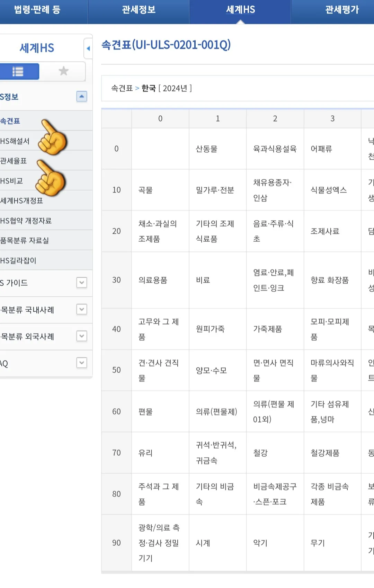Click the 곡물 cell in row 10
This screenshot has height=588, width=374.
tap(146, 190)
